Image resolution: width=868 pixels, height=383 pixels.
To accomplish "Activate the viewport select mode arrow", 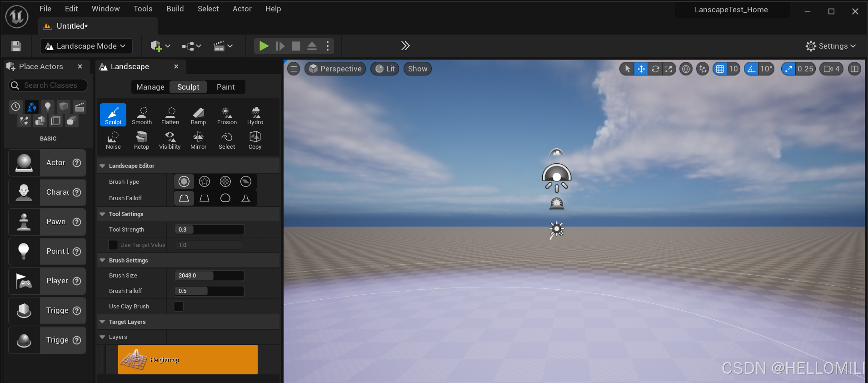I will click(628, 69).
